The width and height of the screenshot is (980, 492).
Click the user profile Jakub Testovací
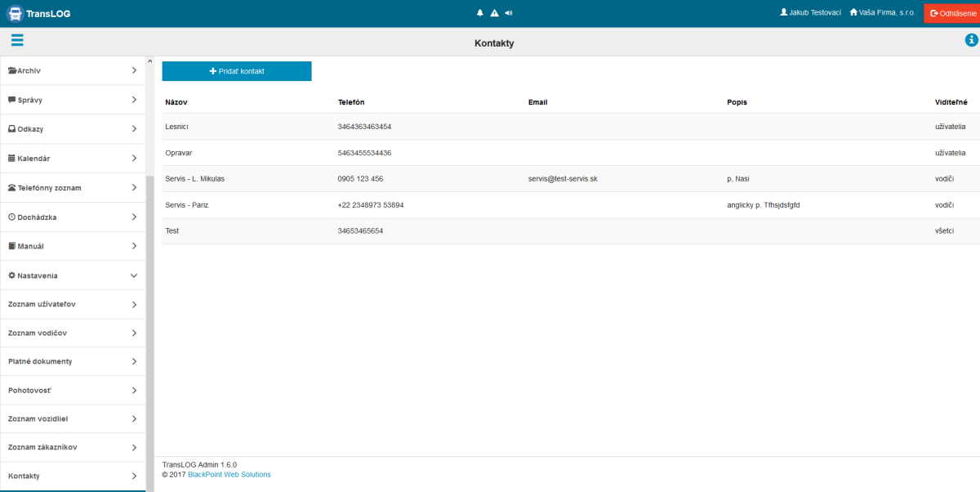coord(810,13)
